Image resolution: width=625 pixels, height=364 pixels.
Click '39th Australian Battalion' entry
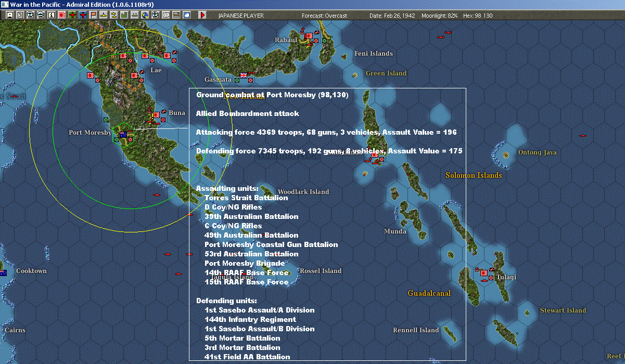(251, 216)
